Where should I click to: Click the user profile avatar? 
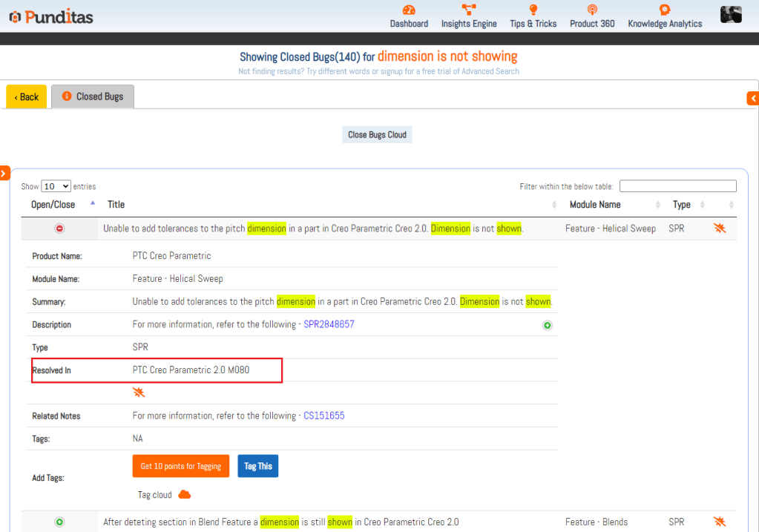click(731, 14)
